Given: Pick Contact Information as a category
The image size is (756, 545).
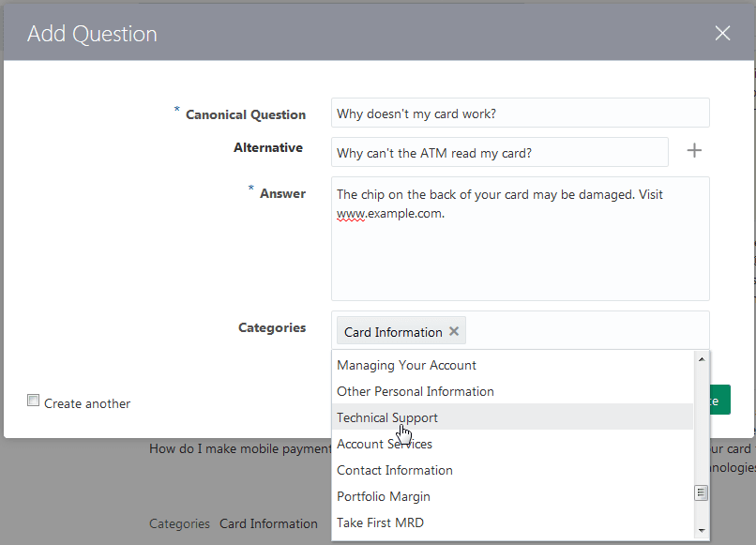Looking at the screenshot, I should tap(394, 470).
